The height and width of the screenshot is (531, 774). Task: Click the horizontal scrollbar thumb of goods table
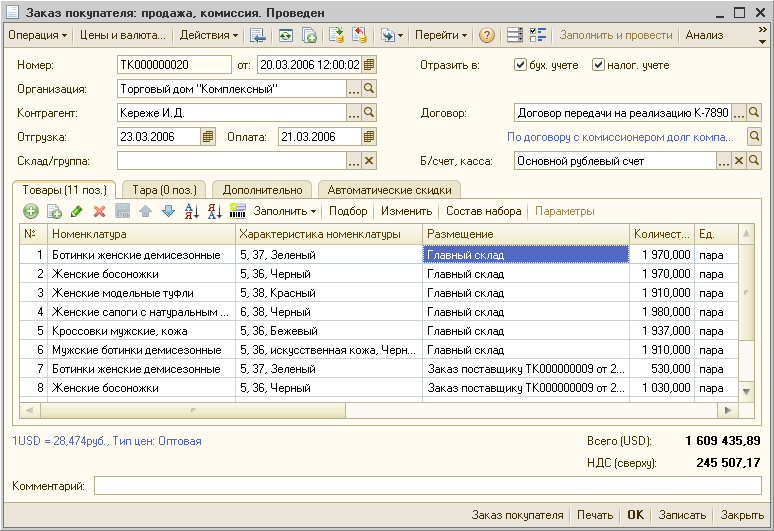click(193, 410)
